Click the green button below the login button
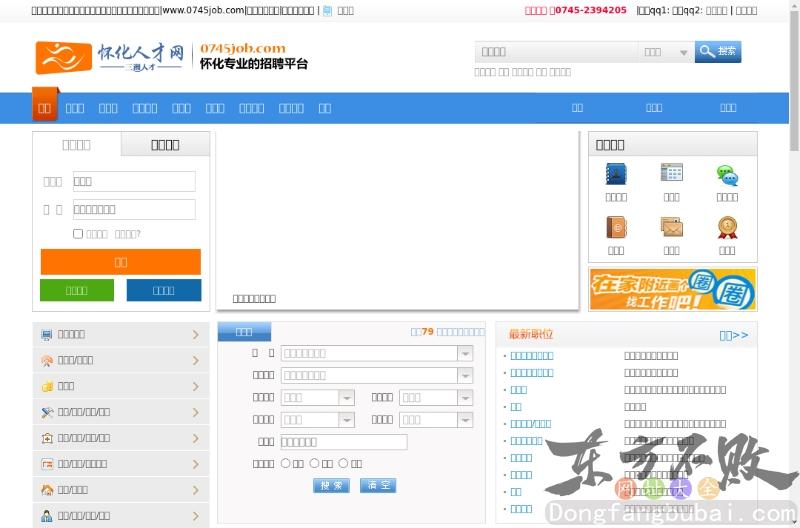800x528 pixels. 77,290
